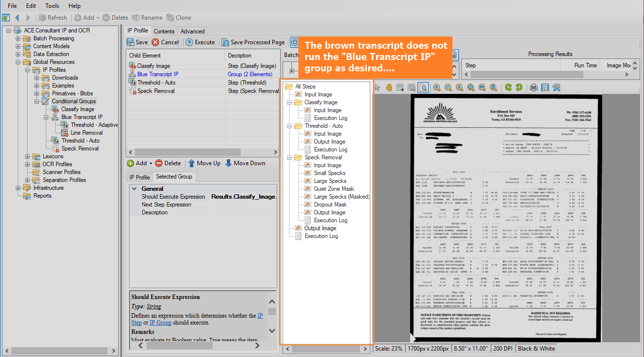Fit image to viewer height
This screenshot has width=644, height=357.
tap(493, 88)
